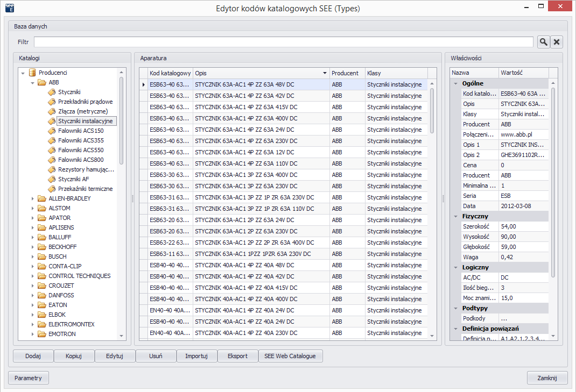Click the DANFOSS folder icon
The width and height of the screenshot is (576, 392).
(x=42, y=295)
